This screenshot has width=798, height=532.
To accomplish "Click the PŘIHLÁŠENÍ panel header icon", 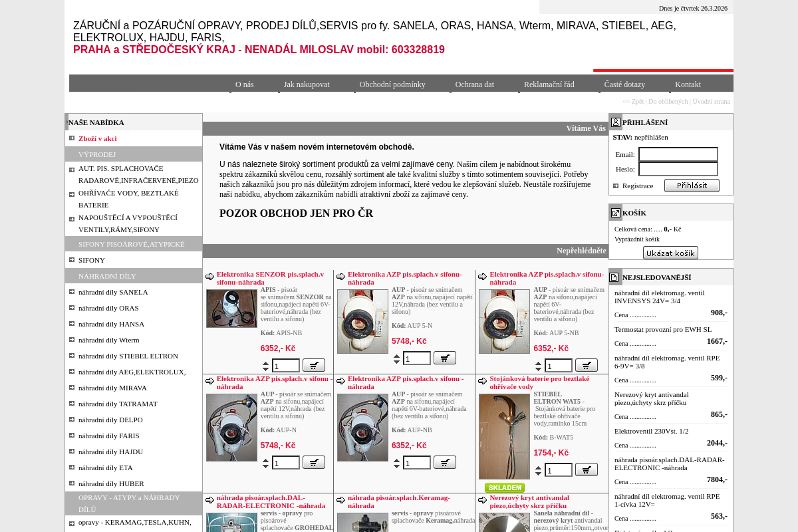I will tap(616, 122).
